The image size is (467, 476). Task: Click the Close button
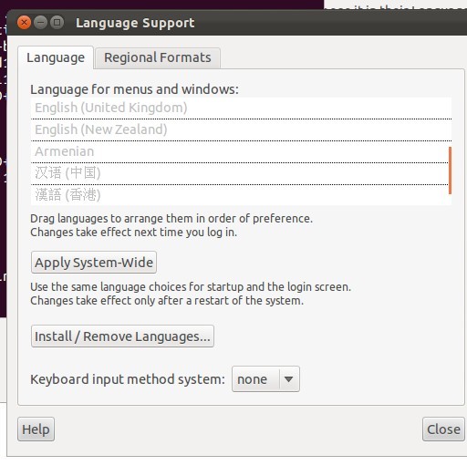443,429
